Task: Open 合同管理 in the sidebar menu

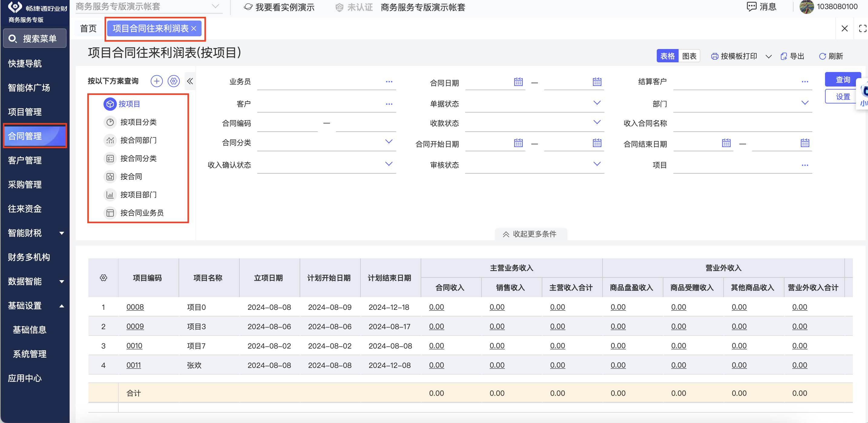Action: coord(25,136)
